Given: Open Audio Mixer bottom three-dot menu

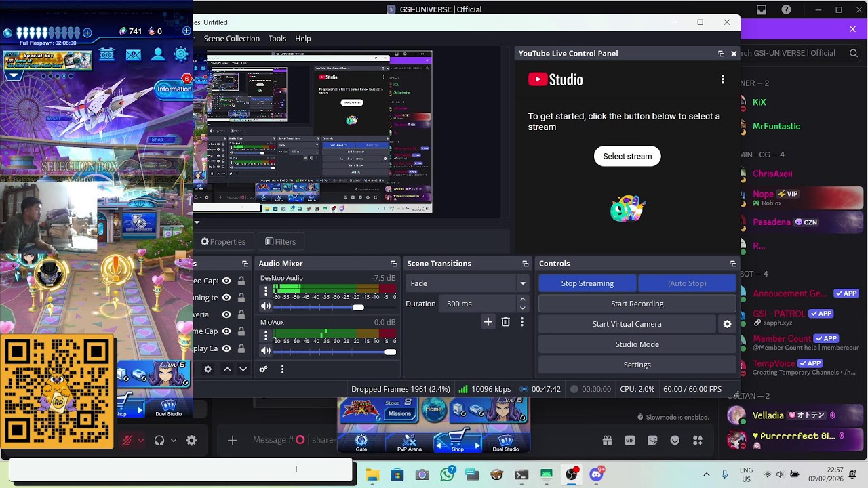Looking at the screenshot, I should pos(282,369).
